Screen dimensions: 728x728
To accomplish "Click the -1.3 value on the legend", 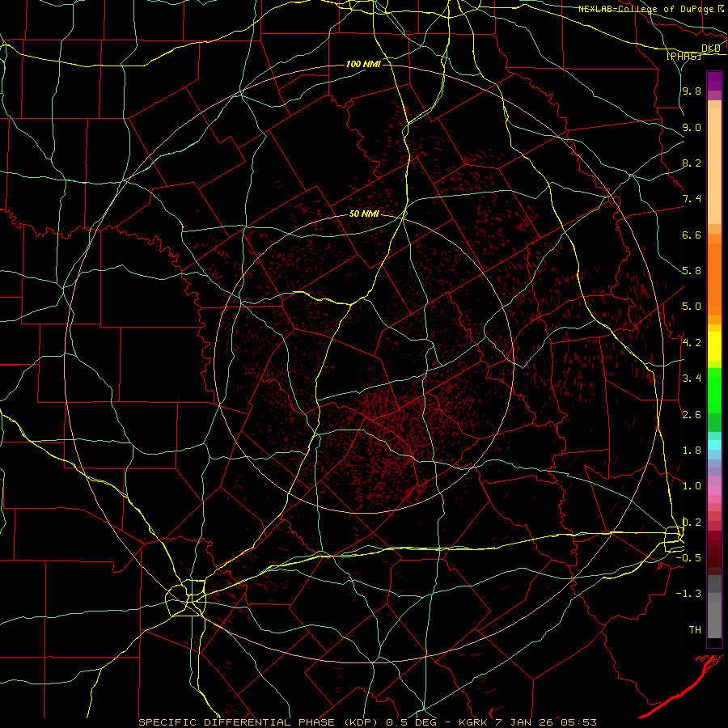I will click(x=688, y=594).
